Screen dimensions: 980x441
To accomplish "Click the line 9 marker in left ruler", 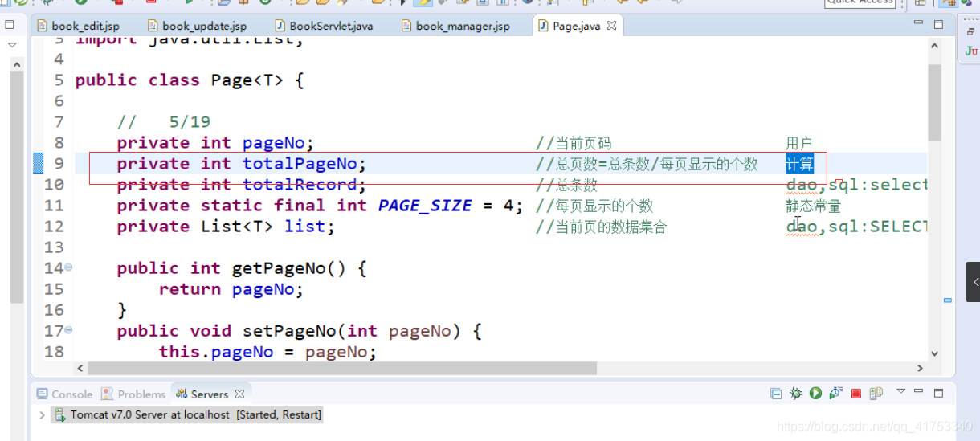I will tap(38, 164).
